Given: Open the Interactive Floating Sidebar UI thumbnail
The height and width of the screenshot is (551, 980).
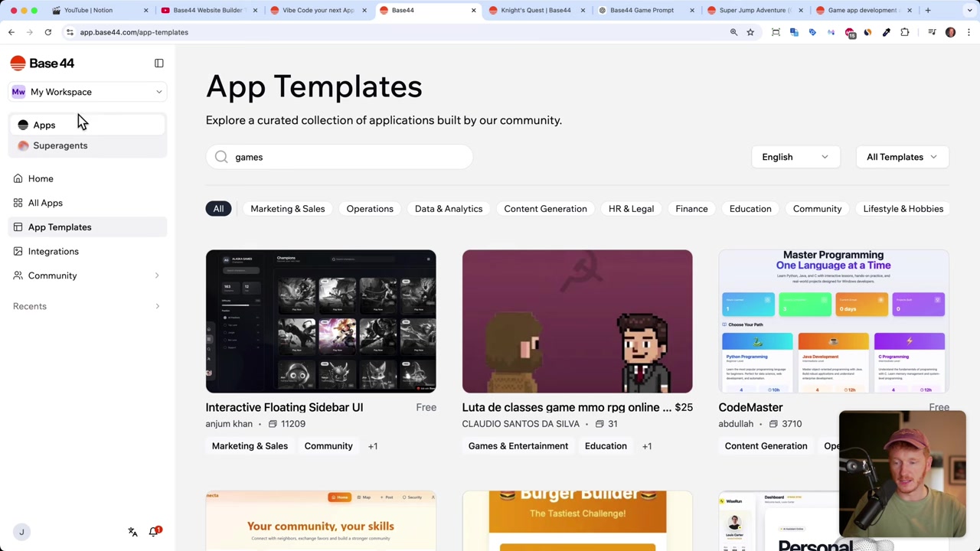Looking at the screenshot, I should pos(321,321).
